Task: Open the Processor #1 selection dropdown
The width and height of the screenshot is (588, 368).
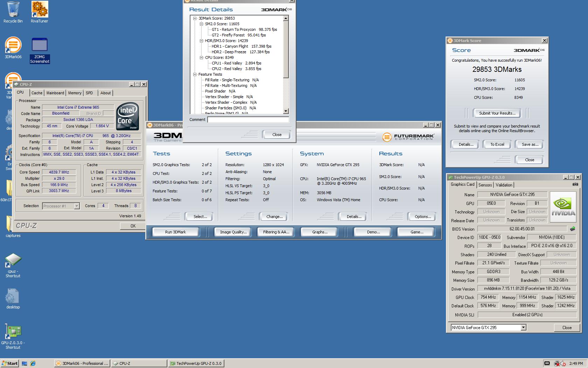Action: click(77, 206)
